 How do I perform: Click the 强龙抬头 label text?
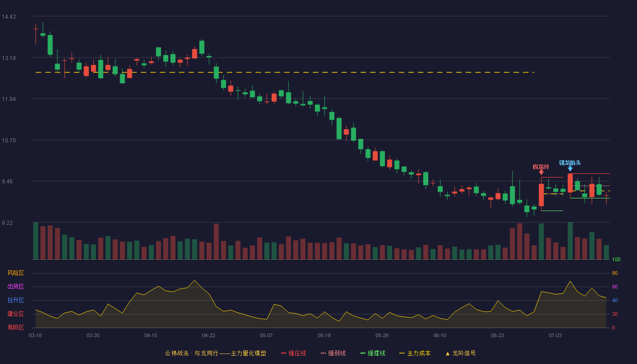tap(570, 163)
